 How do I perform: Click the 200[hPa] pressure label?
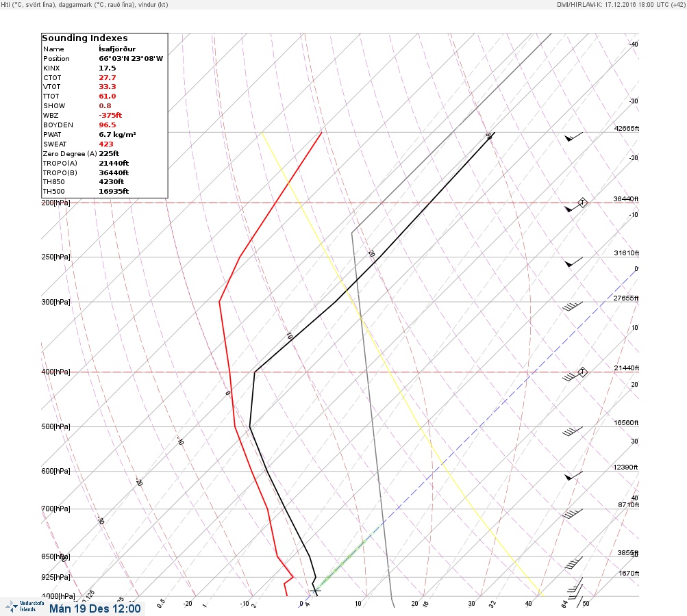pyautogui.click(x=55, y=203)
